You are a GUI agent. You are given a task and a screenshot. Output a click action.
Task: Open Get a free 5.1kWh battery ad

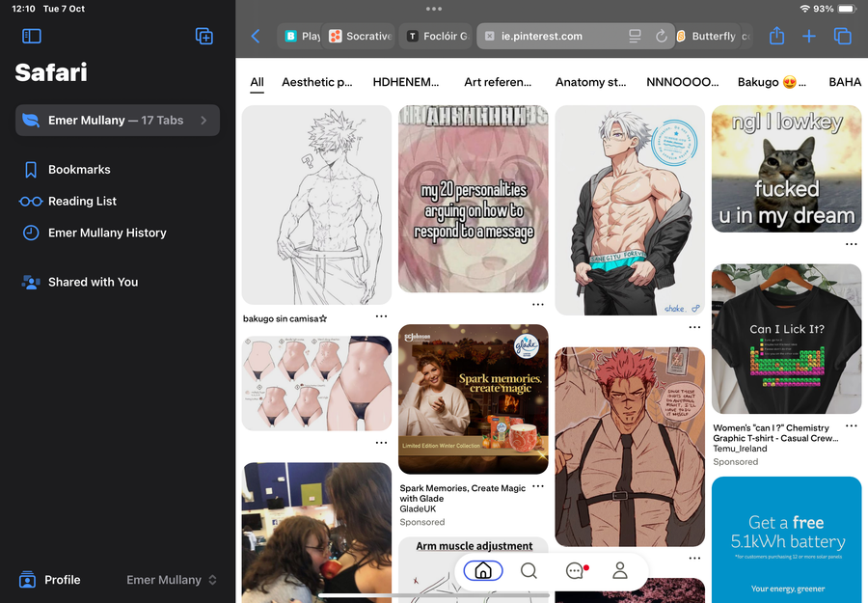click(x=787, y=540)
